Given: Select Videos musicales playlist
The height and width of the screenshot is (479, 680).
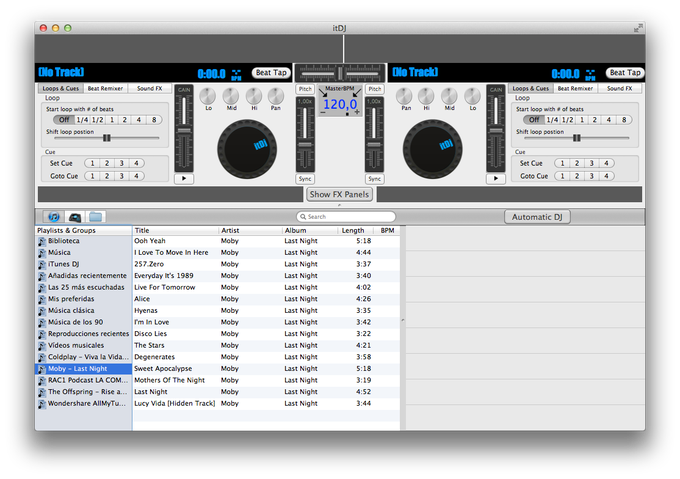Looking at the screenshot, I should 83,345.
